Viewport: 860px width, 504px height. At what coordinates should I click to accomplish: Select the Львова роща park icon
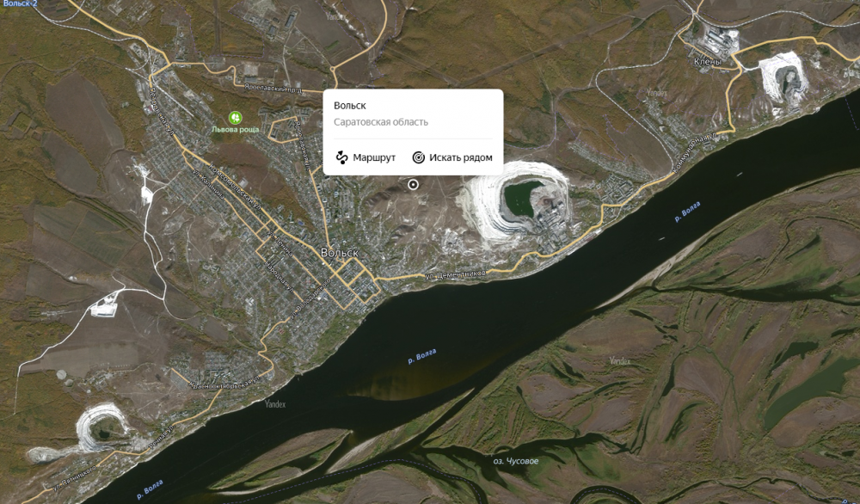click(236, 117)
